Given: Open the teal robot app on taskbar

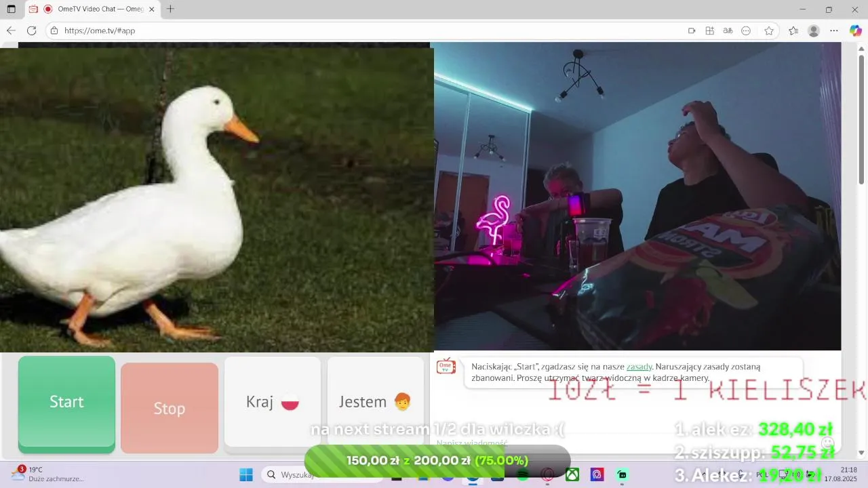Looking at the screenshot, I should (622, 474).
